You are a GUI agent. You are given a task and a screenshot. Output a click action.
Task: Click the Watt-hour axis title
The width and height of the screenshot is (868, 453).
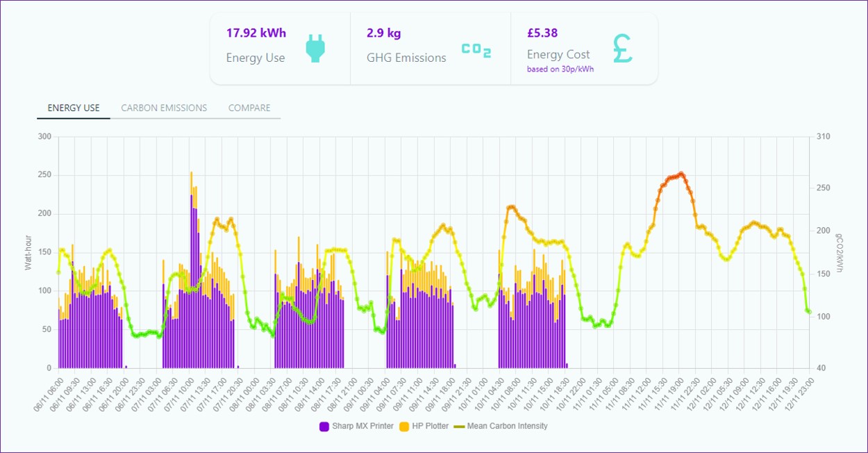point(28,252)
